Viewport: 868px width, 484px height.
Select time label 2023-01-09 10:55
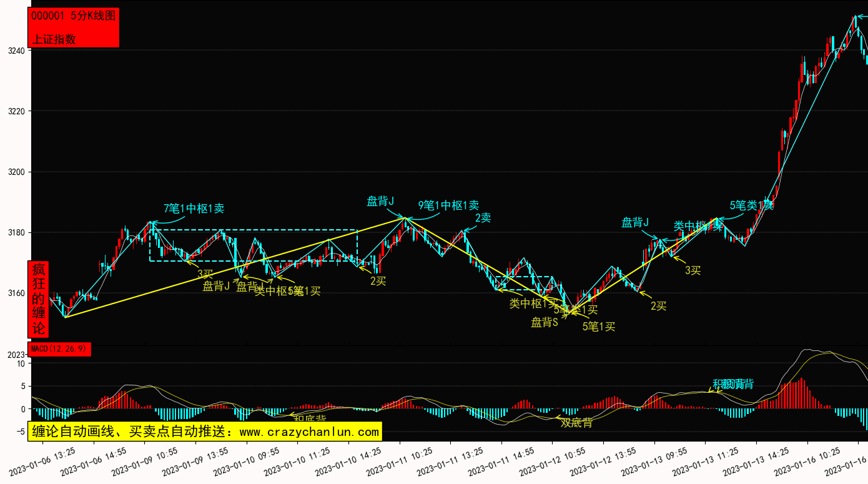[145, 461]
